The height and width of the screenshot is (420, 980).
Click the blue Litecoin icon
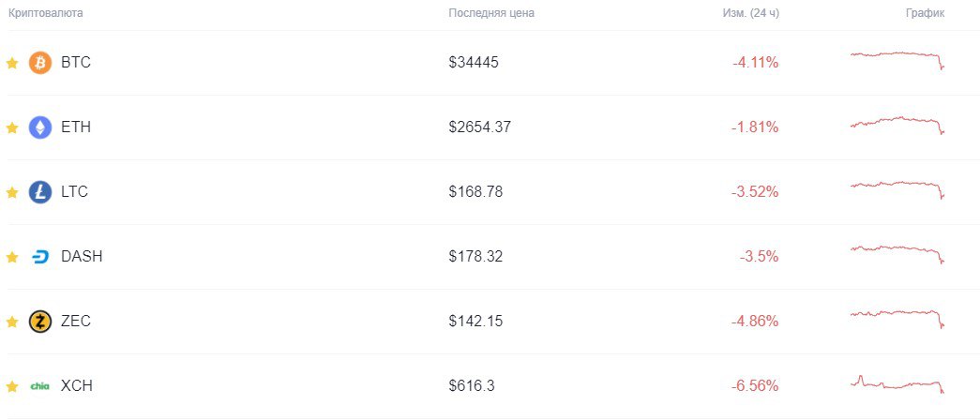click(40, 192)
